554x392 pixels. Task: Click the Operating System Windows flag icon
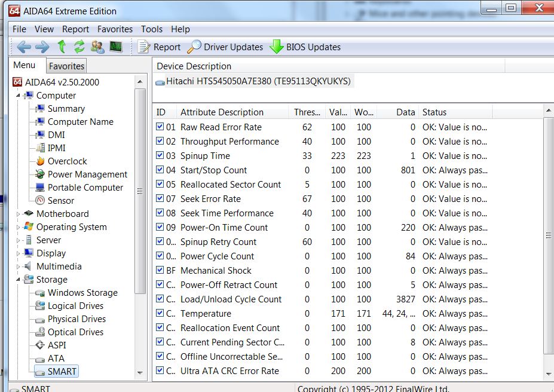29,226
